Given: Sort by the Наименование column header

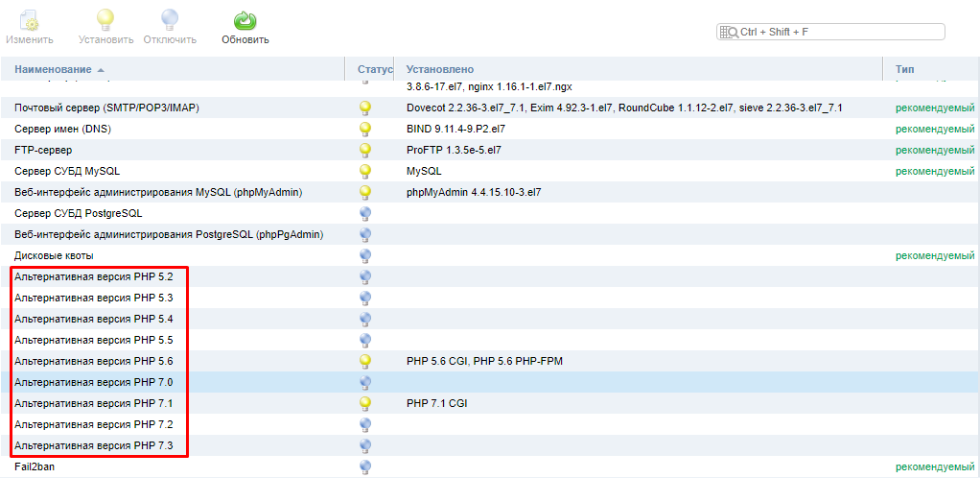Looking at the screenshot, I should pyautogui.click(x=53, y=70).
